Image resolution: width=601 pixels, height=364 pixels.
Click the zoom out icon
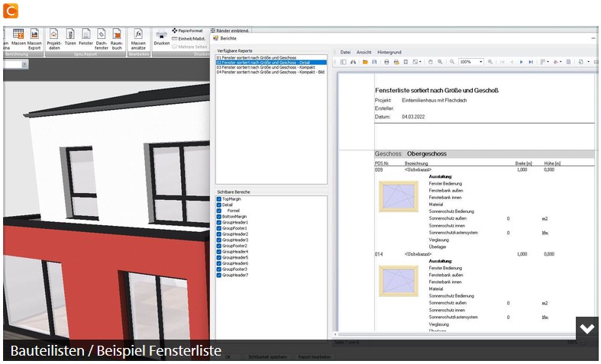(x=452, y=62)
